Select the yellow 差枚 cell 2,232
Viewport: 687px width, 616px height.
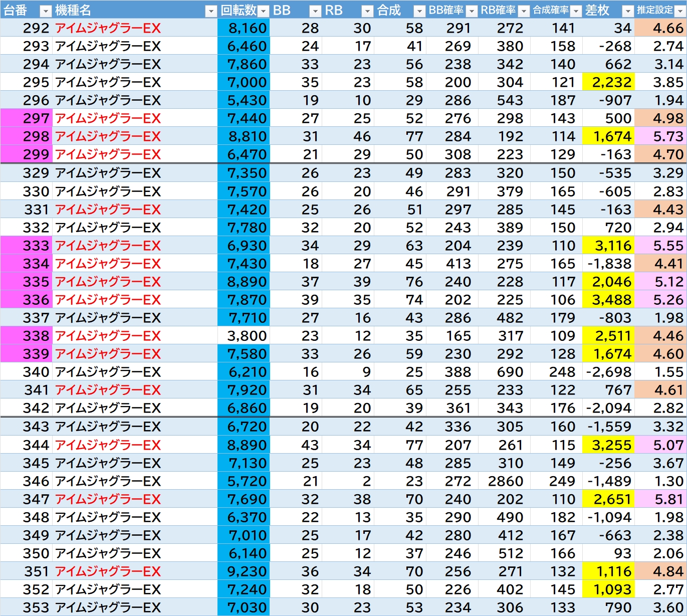[x=608, y=82]
